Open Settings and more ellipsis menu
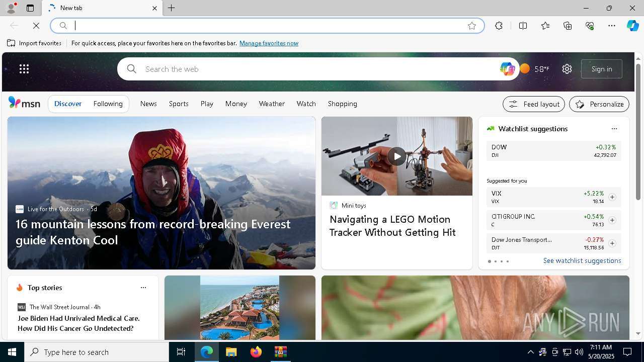 [x=612, y=26]
